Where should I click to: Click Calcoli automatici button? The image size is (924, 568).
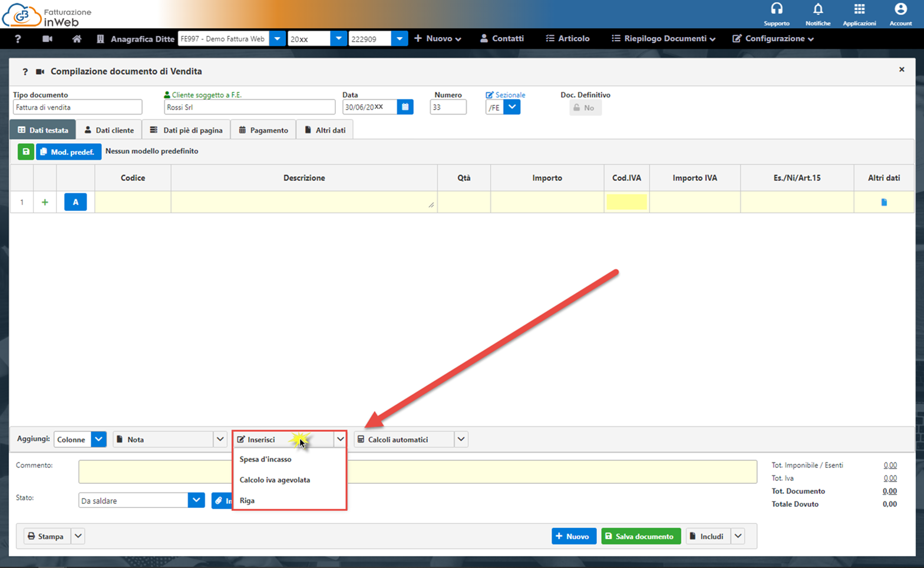(404, 440)
